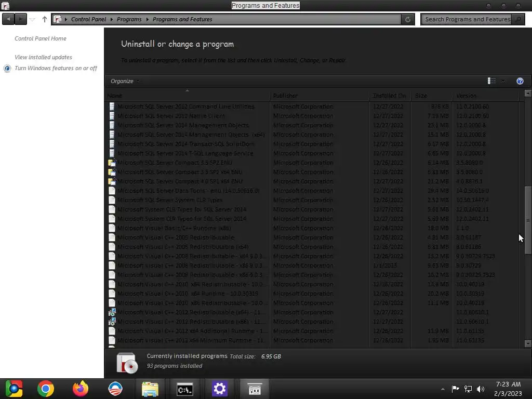The height and width of the screenshot is (399, 532).
Task: Open the Control Panel breadcrumb
Action: tap(88, 19)
